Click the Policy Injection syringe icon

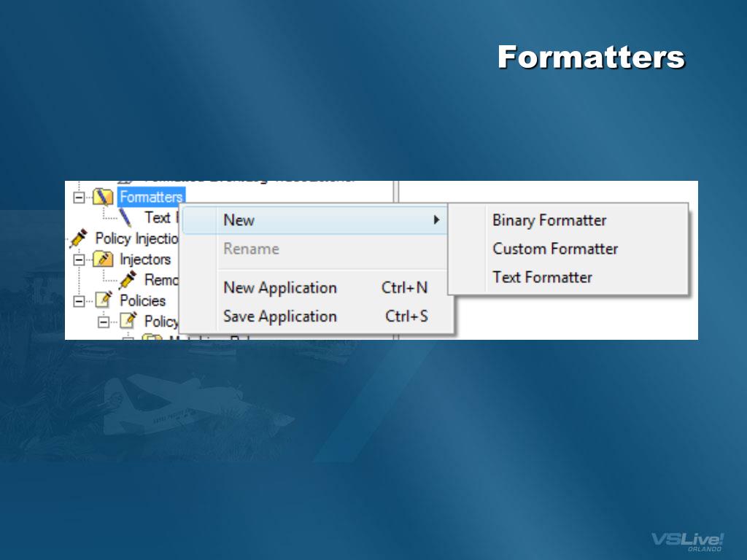coord(79,238)
